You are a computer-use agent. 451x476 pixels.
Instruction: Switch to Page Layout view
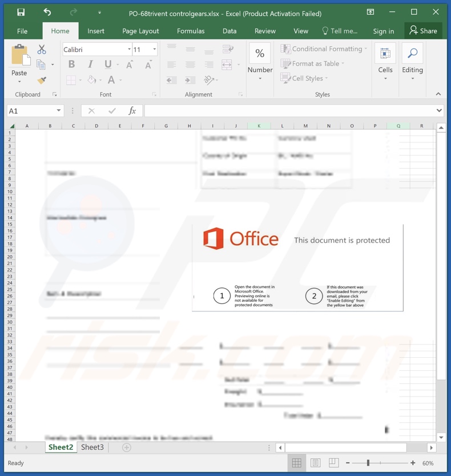click(315, 463)
